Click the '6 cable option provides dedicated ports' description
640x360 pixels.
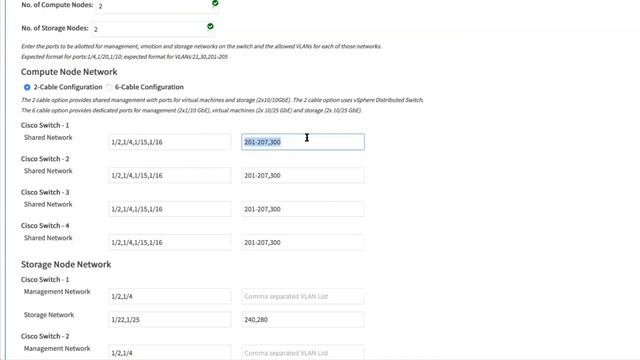191,111
